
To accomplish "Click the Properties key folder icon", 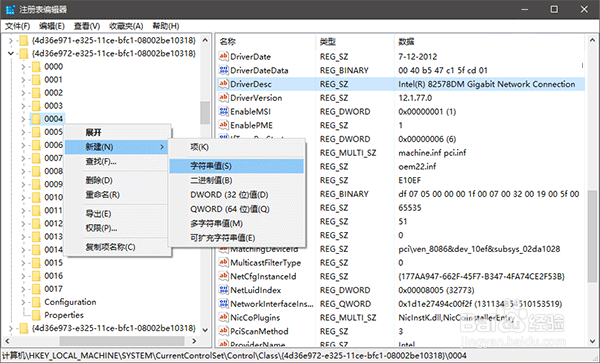I will [36, 315].
